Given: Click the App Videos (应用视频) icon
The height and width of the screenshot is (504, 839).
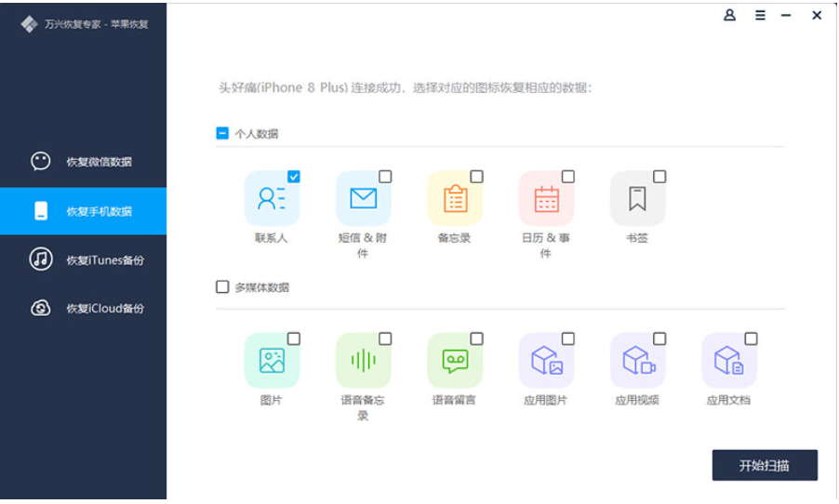Looking at the screenshot, I should 637,360.
